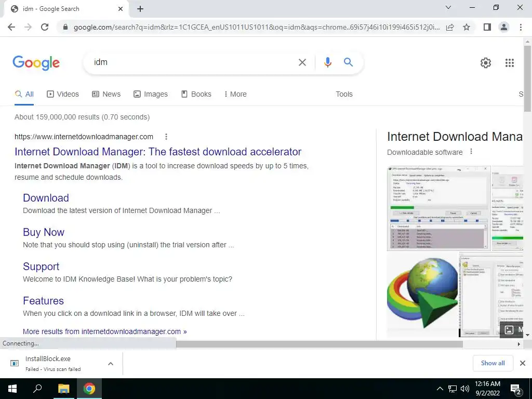Share this page using the share icon
The image size is (532, 399).
(450, 27)
